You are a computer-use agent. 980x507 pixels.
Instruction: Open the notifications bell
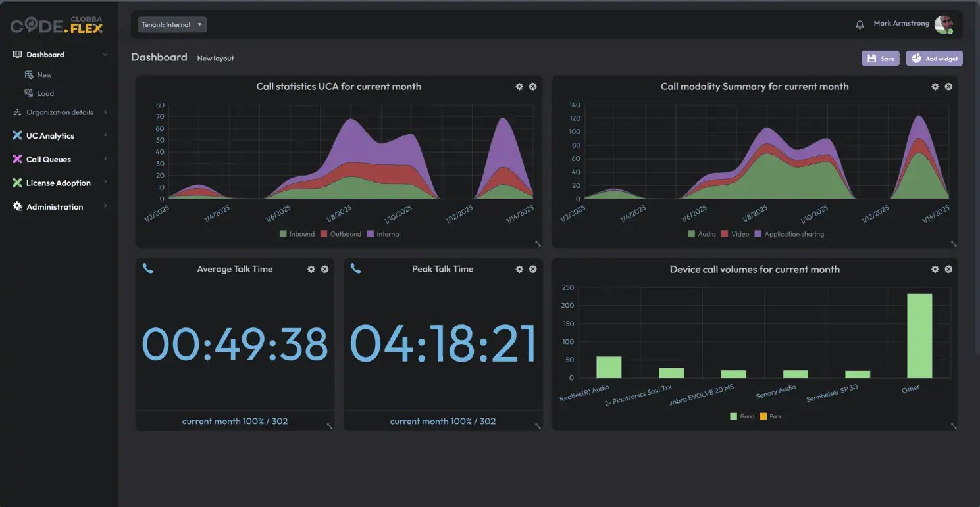coord(860,24)
